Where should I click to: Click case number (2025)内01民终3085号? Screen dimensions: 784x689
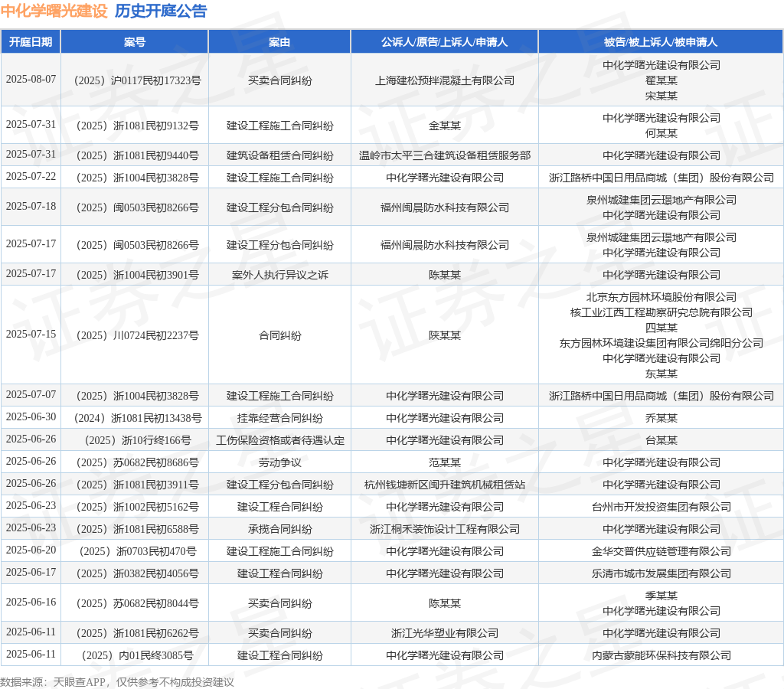(138, 655)
